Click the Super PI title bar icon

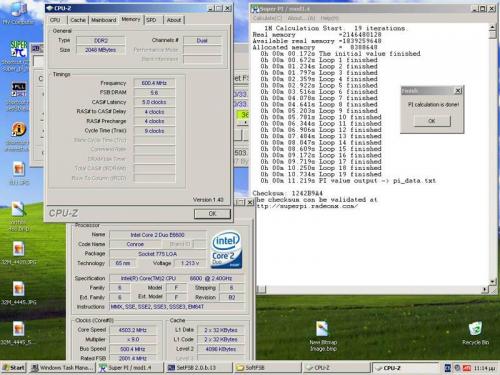click(255, 9)
